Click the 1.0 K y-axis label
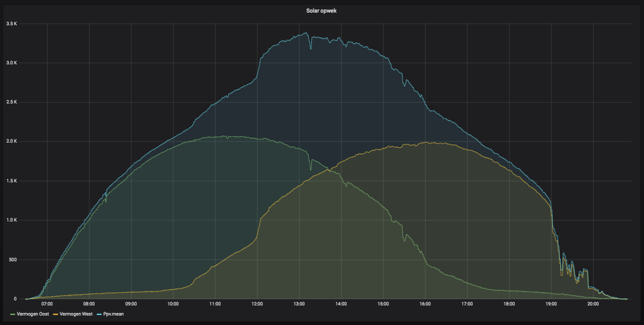Image resolution: width=644 pixels, height=325 pixels. (x=11, y=220)
